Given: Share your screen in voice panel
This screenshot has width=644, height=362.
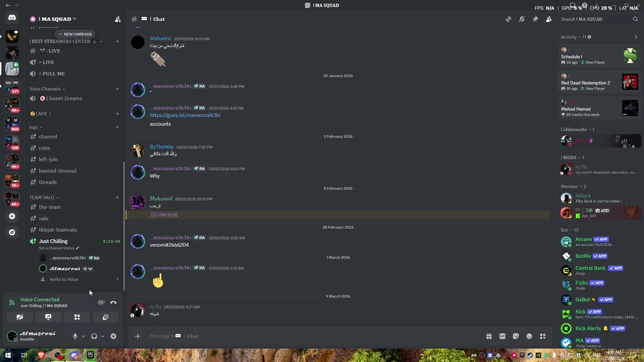Looking at the screenshot, I should (x=48, y=317).
